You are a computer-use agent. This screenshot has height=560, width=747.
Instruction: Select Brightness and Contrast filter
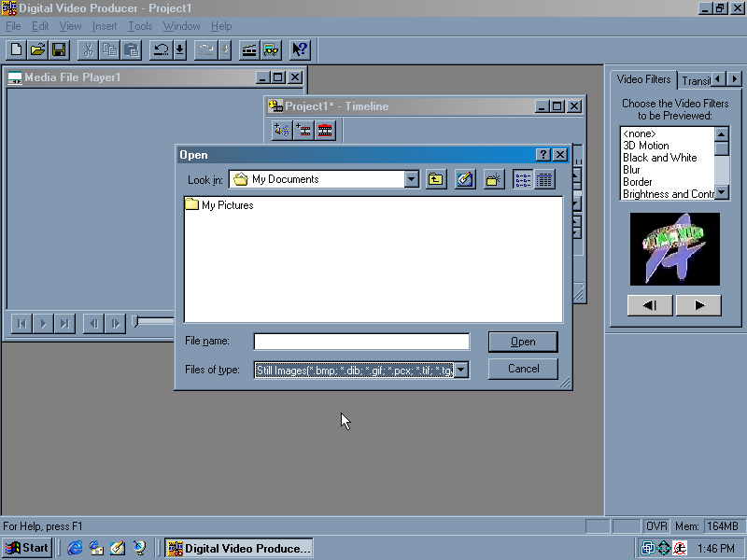(669, 194)
